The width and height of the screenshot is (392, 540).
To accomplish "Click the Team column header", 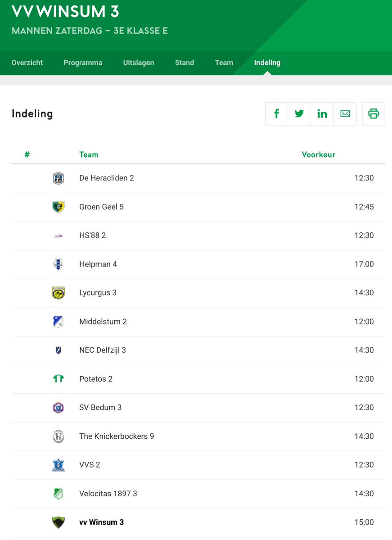I will click(89, 155).
